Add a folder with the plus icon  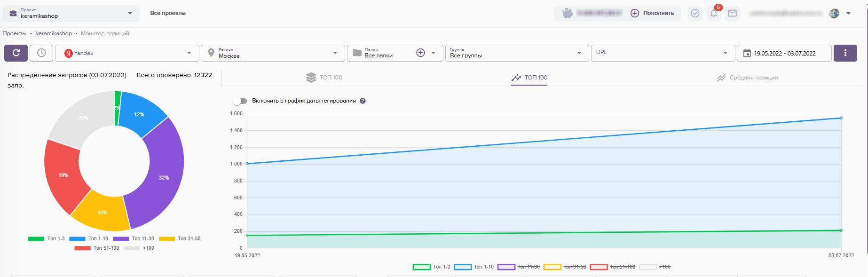point(420,53)
